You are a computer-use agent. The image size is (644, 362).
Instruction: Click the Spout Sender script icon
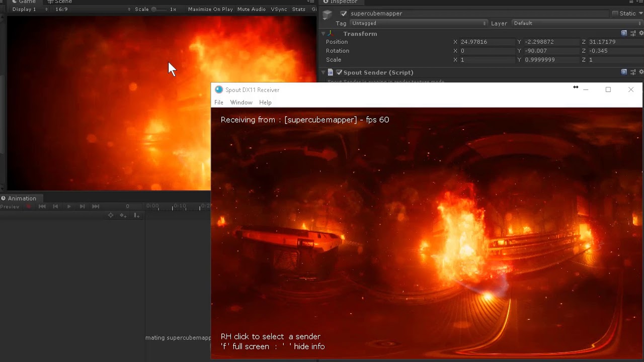coord(331,72)
